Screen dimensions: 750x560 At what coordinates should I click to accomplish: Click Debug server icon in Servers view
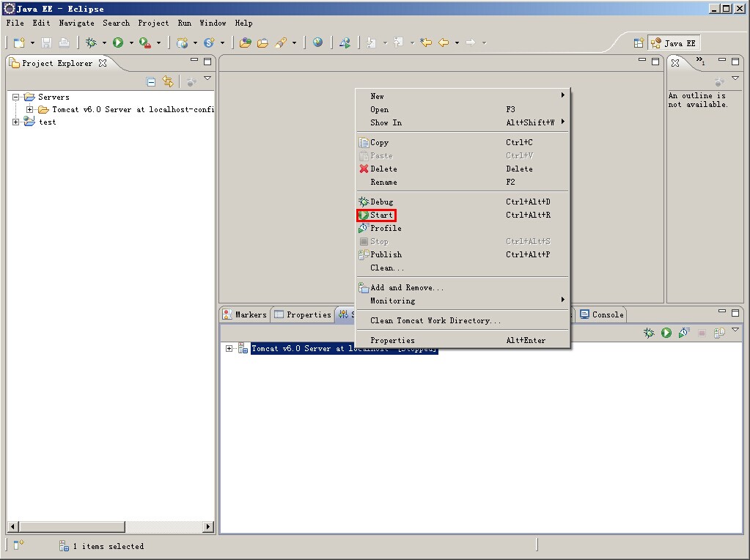(649, 333)
